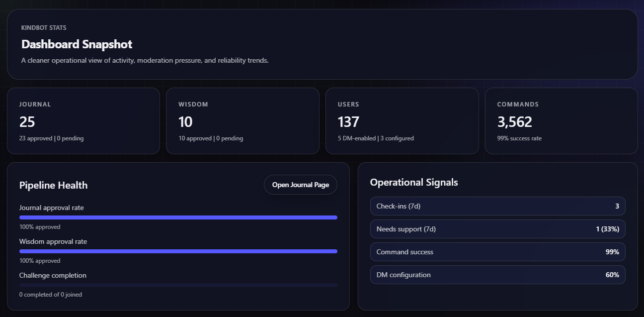Select the DM configuration signal row
The width and height of the screenshot is (644, 317).
click(497, 275)
